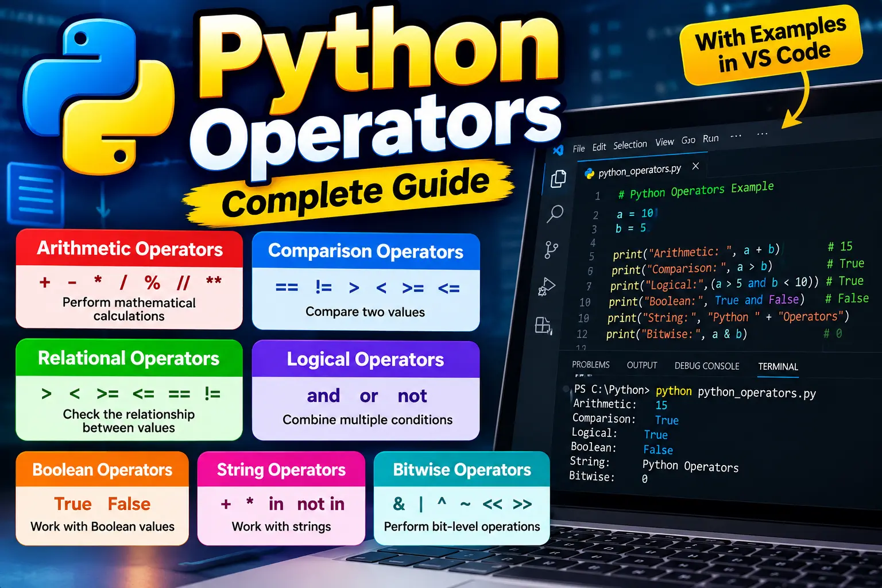The image size is (882, 588).
Task: Open the Source Control branch icon
Action: tap(551, 250)
